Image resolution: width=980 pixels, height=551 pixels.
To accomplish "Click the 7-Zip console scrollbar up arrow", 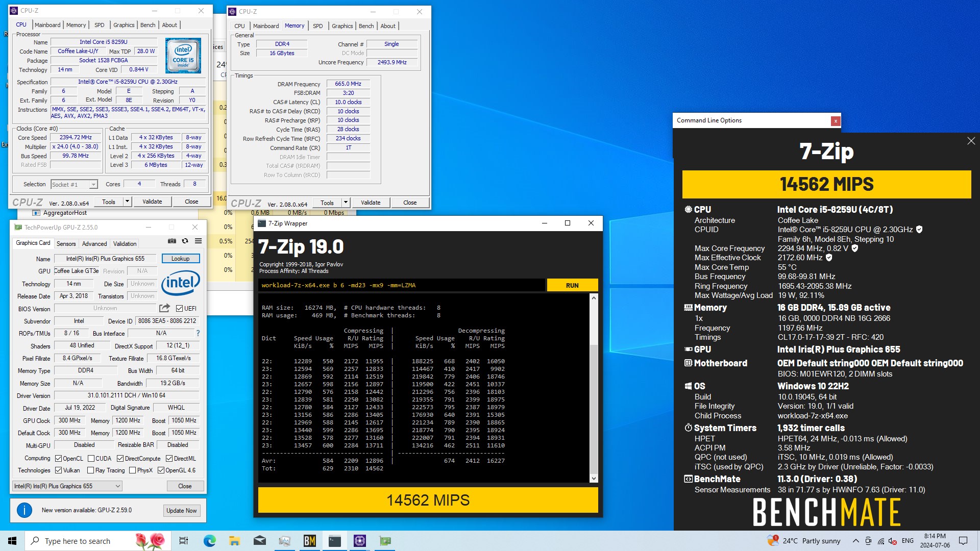I will click(594, 298).
